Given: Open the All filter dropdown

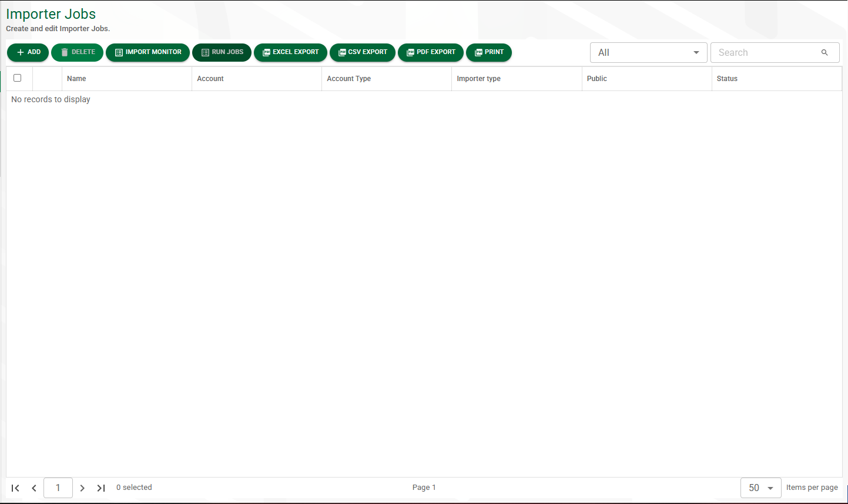Looking at the screenshot, I should click(x=648, y=52).
